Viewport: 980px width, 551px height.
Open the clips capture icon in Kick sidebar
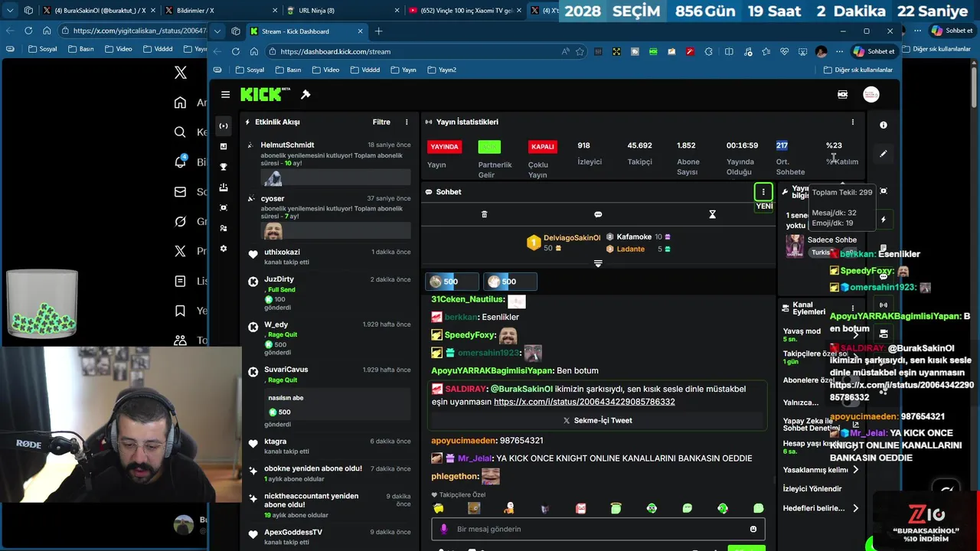tap(223, 208)
